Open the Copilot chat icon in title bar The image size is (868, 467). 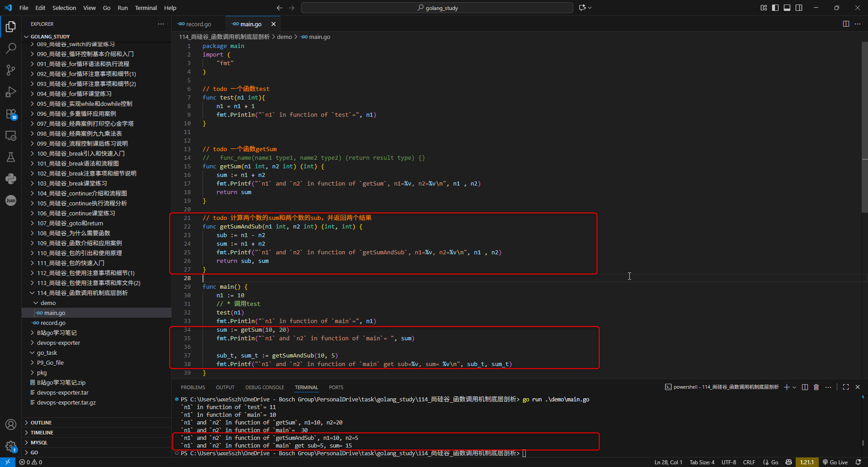click(582, 8)
